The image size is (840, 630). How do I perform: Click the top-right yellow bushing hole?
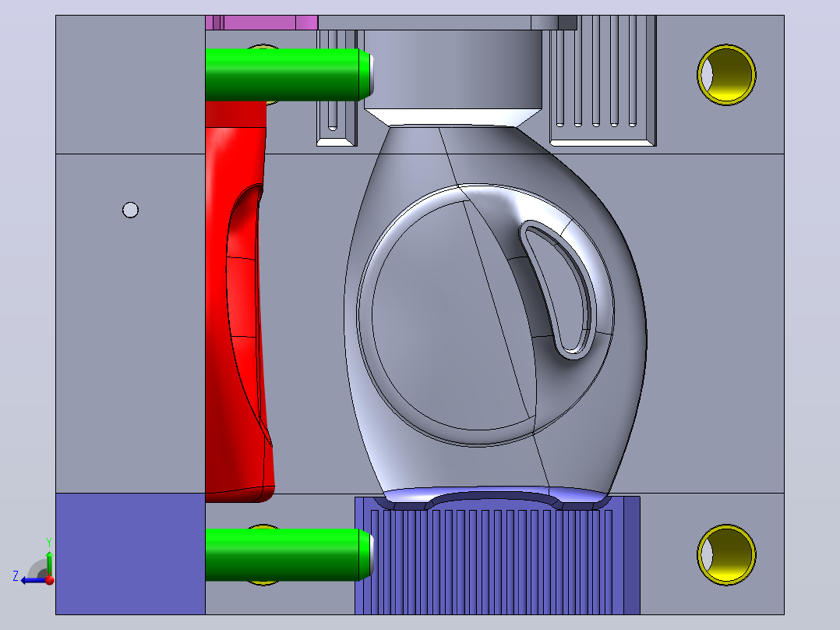[726, 75]
